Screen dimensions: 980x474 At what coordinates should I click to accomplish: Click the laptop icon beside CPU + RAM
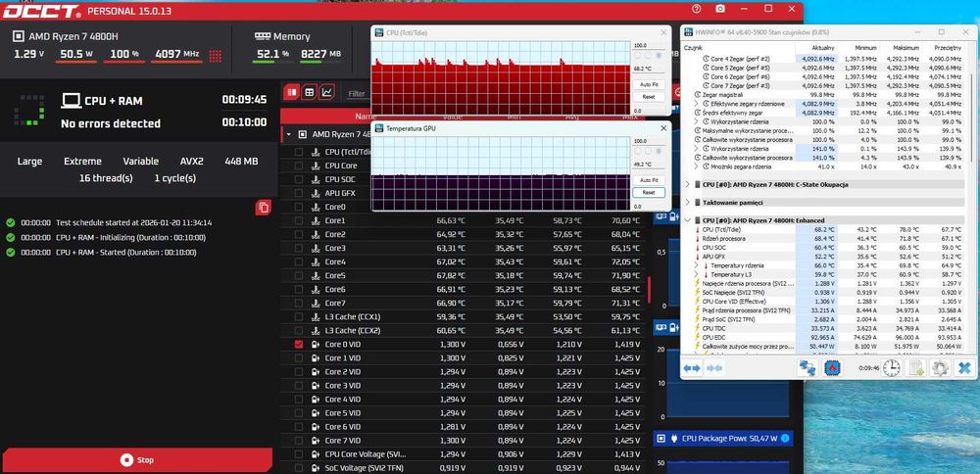pos(72,100)
